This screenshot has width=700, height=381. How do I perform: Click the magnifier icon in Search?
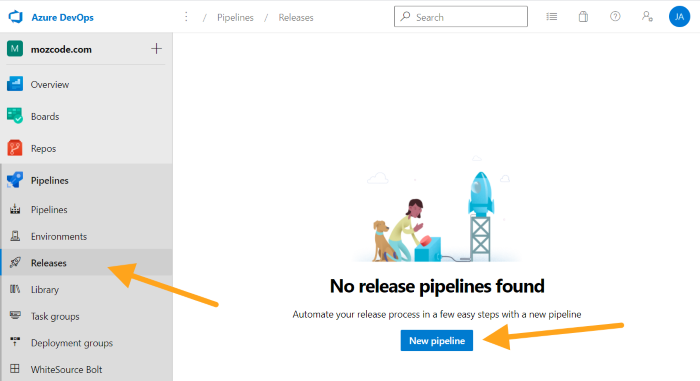(x=405, y=17)
